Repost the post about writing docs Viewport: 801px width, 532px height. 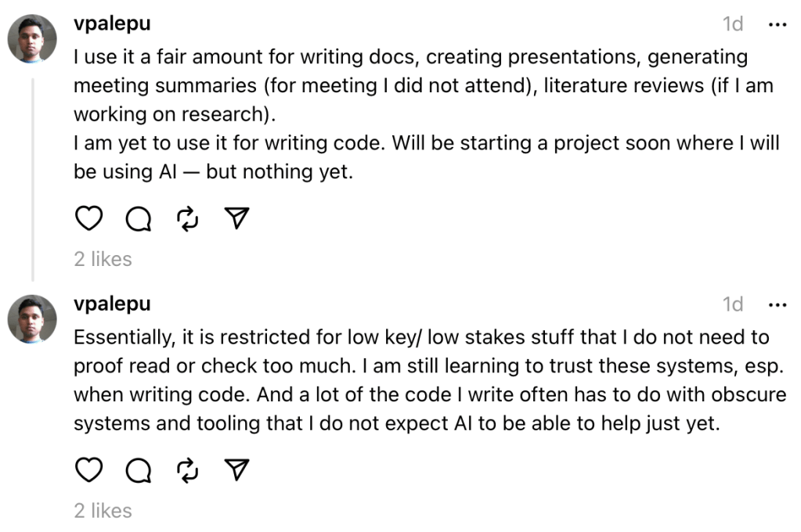tap(188, 219)
